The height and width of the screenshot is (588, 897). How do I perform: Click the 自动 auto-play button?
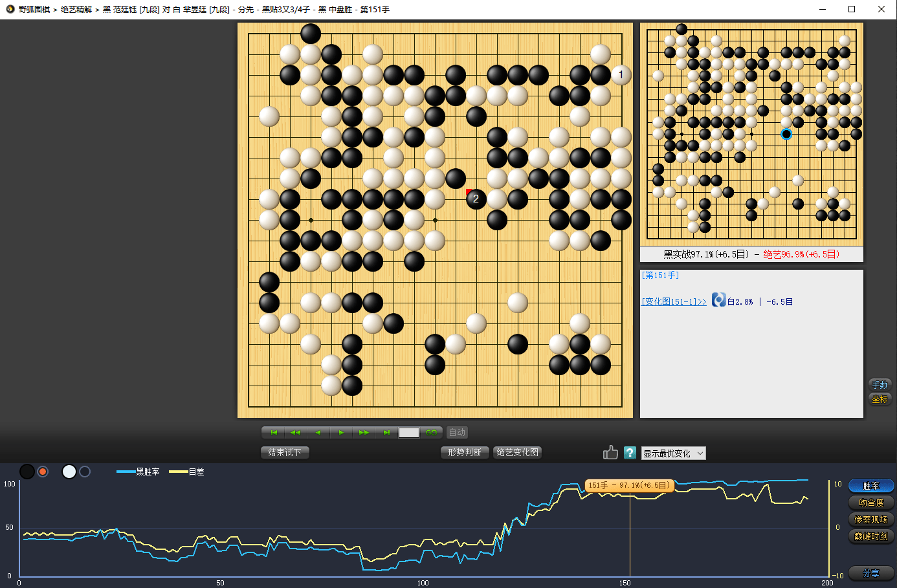(x=457, y=433)
